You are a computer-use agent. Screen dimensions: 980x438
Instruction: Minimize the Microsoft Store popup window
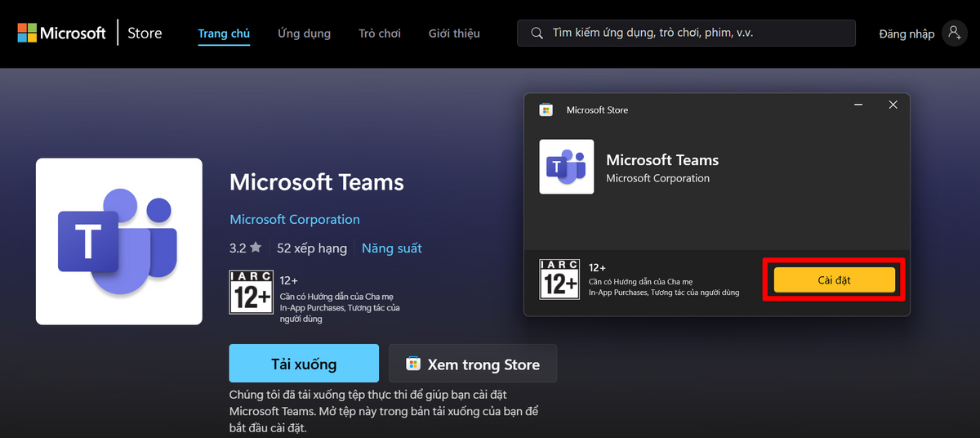click(859, 105)
